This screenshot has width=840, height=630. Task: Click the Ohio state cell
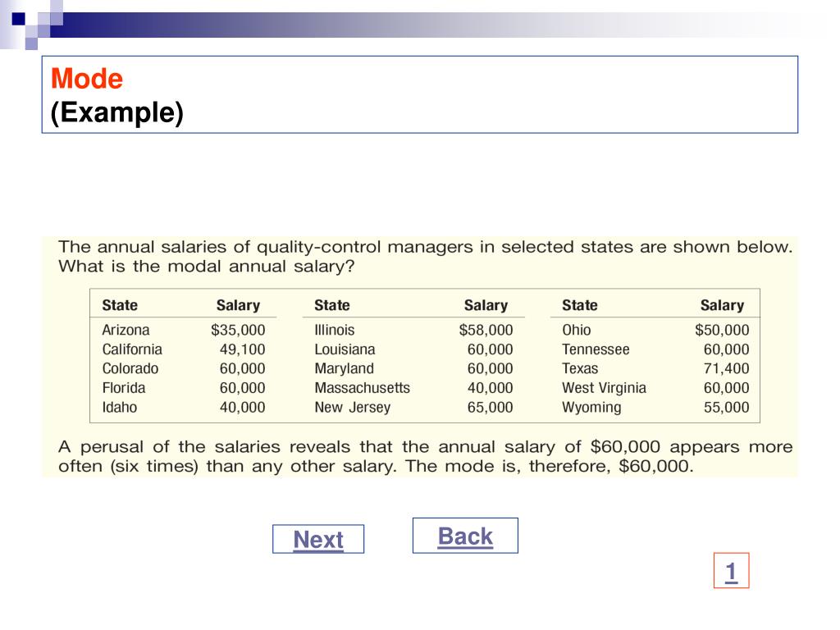tap(577, 330)
